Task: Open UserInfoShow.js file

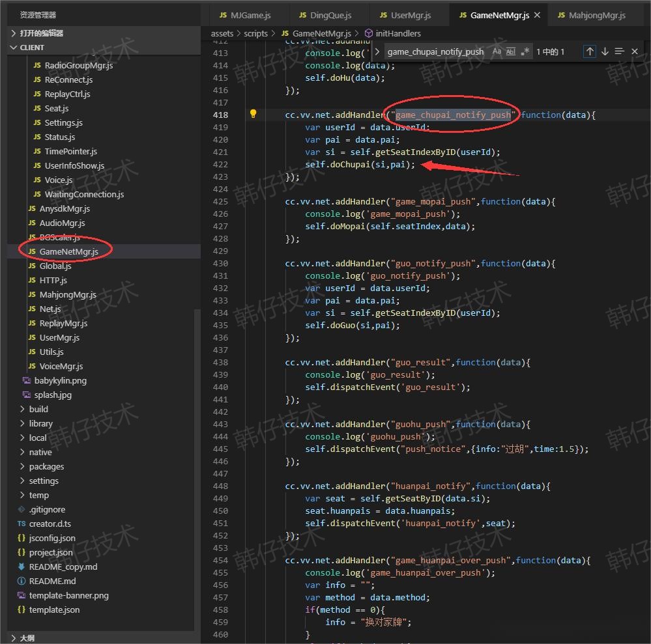Action: (x=74, y=165)
